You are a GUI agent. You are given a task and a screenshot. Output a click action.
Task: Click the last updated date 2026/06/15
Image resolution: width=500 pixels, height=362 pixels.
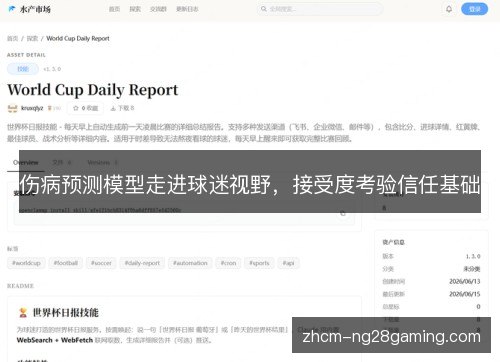point(465,294)
